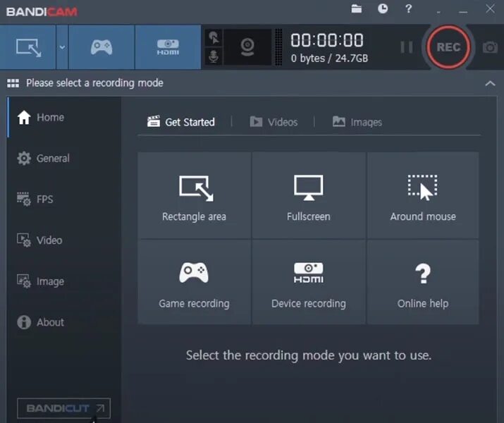Open the output folder icon

point(356,8)
